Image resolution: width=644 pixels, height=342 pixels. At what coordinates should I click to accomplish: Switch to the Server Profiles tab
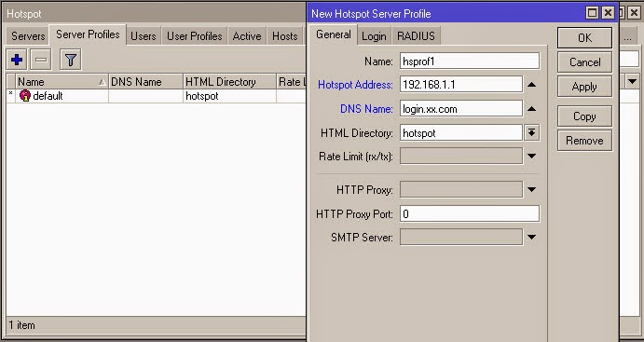tap(88, 34)
